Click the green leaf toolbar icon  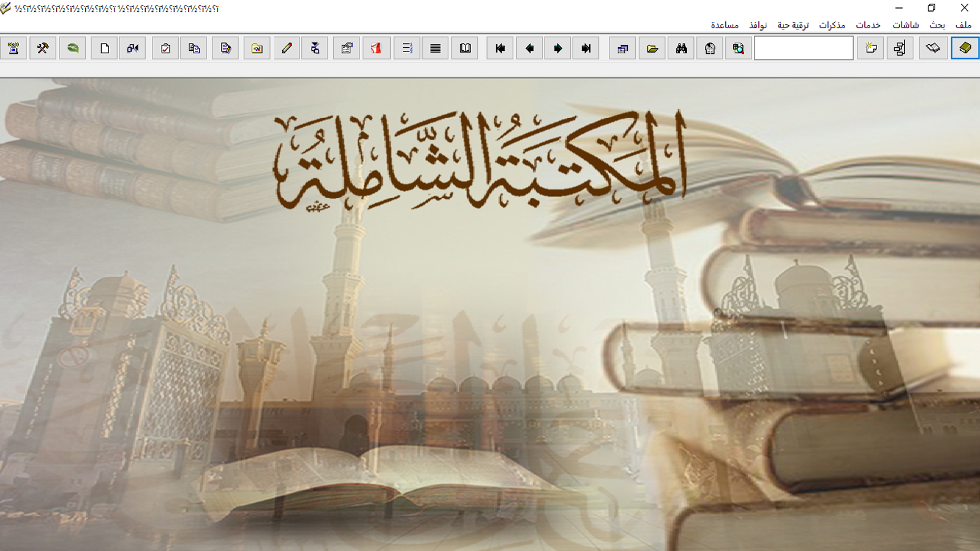click(x=73, y=48)
